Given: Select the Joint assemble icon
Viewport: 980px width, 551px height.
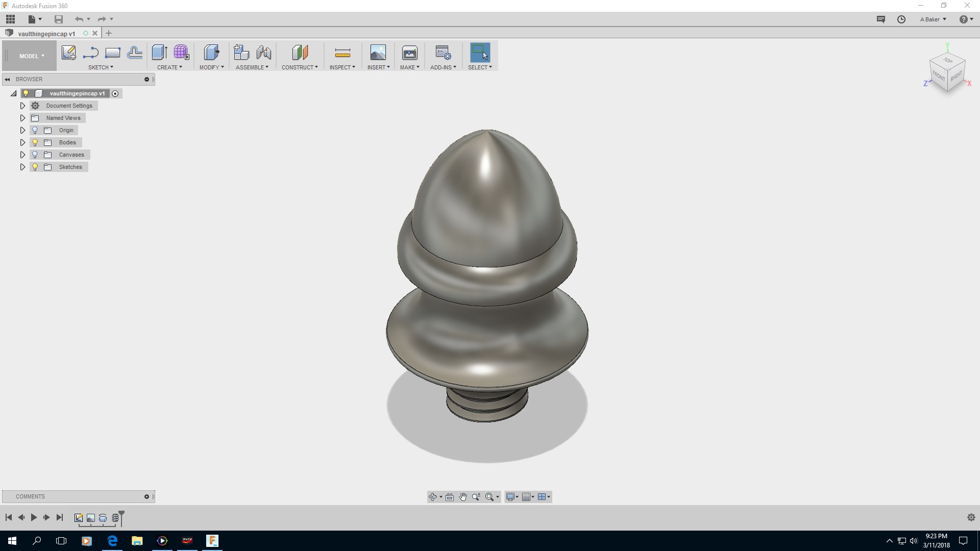Looking at the screenshot, I should (264, 53).
